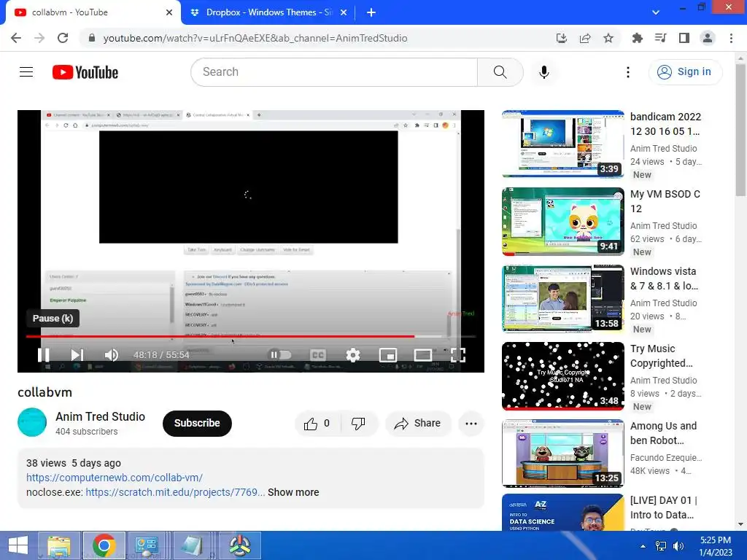Open the taskbar clock showing 5:25 PM
Image resolution: width=747 pixels, height=560 pixels.
pos(716,546)
